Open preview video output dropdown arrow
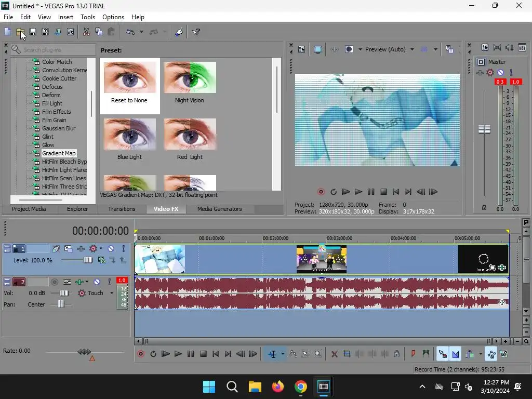The height and width of the screenshot is (399, 532). [360, 49]
